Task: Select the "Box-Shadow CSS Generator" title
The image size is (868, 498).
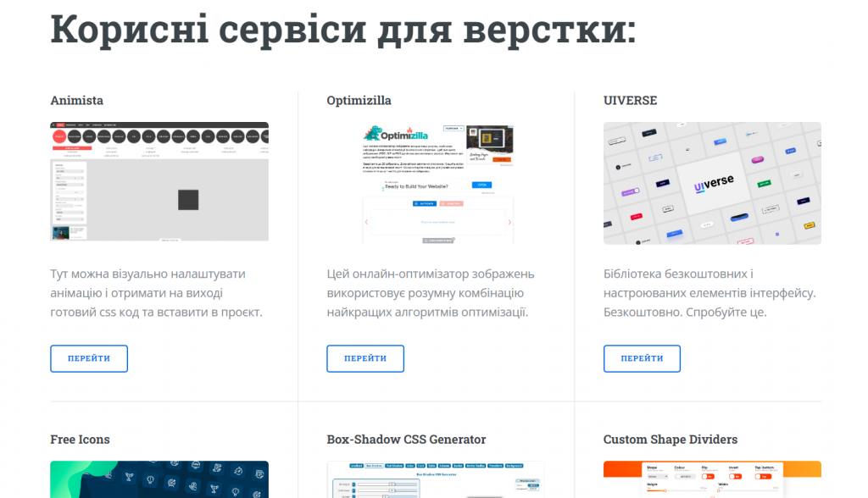Action: 406,440
